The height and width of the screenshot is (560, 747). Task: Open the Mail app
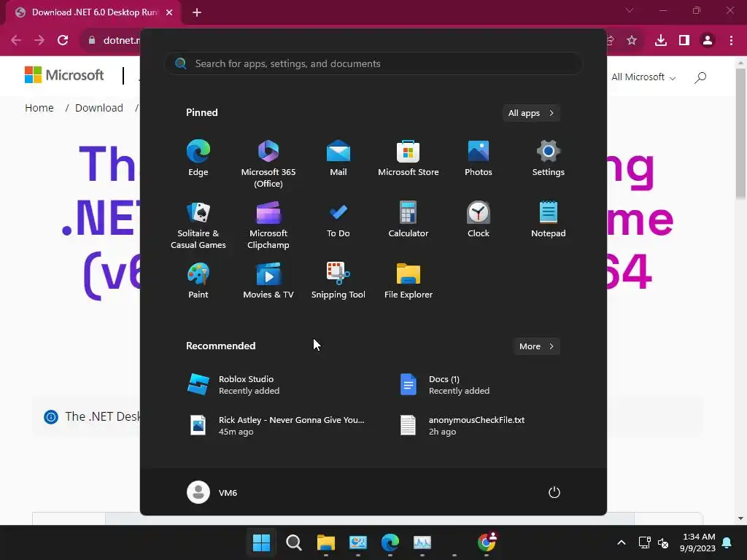[338, 158]
